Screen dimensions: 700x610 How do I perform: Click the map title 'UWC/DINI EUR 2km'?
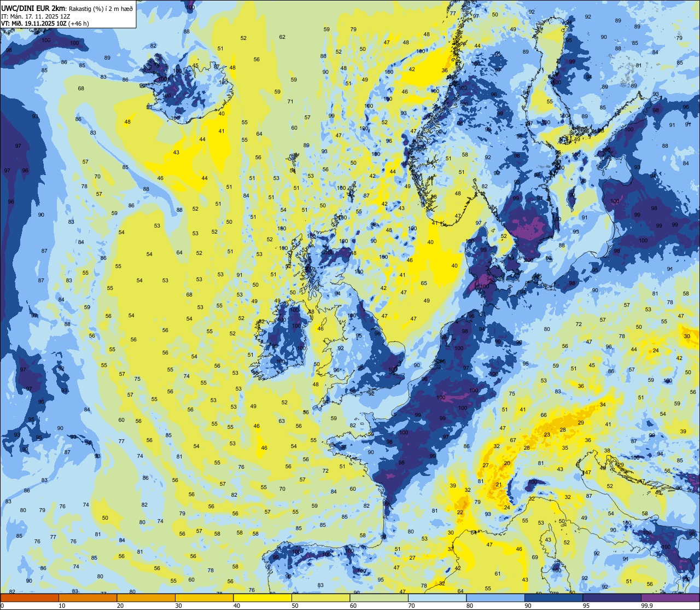tap(33, 8)
